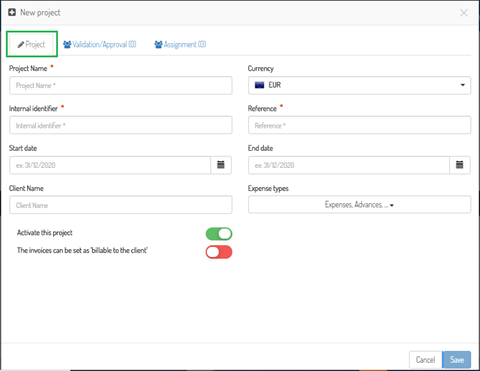
Task: Close the New project dialog
Action: click(x=464, y=13)
